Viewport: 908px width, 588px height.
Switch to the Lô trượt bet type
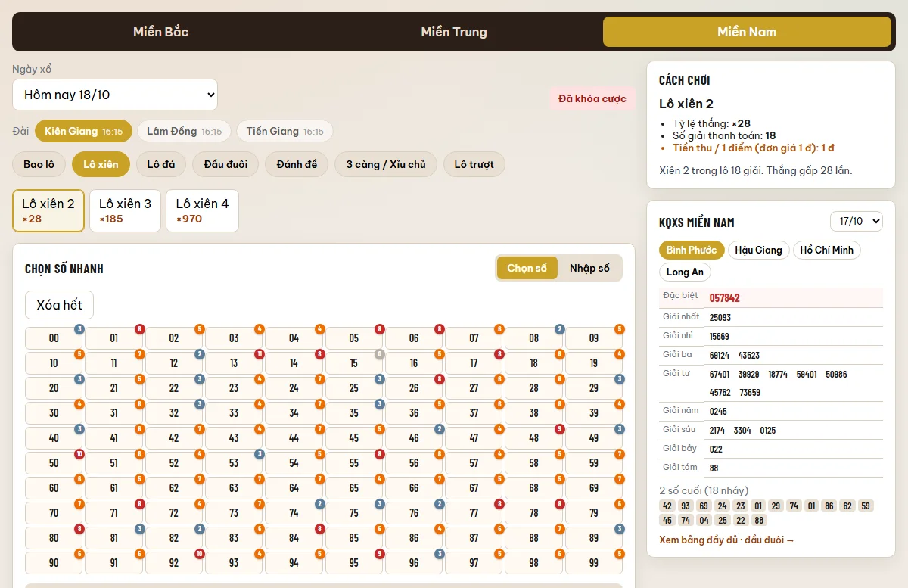[474, 164]
